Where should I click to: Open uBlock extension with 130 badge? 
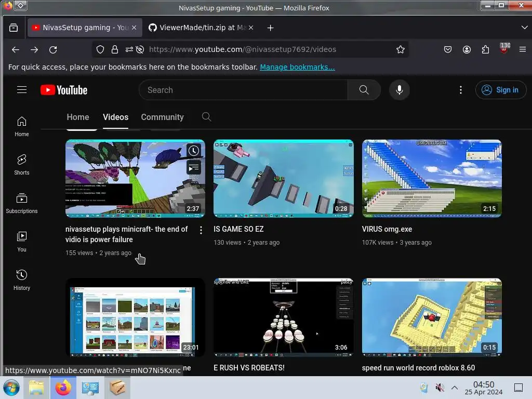(x=504, y=48)
